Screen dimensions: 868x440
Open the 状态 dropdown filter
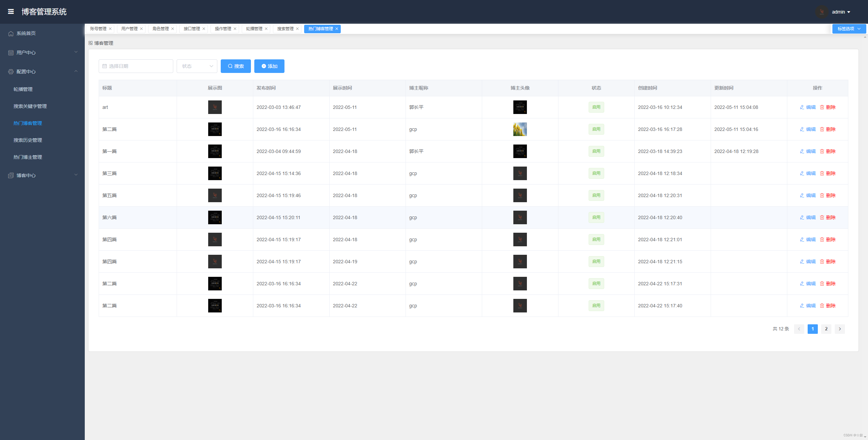click(x=197, y=66)
